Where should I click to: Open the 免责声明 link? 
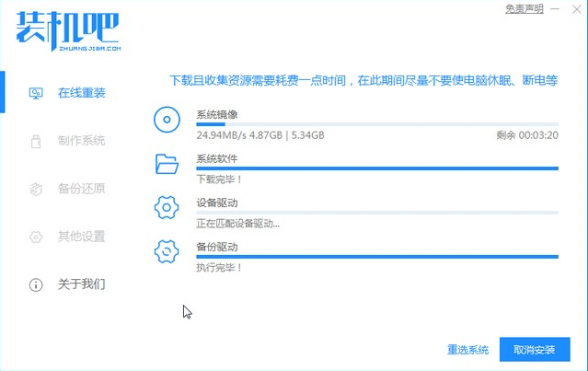pos(525,8)
